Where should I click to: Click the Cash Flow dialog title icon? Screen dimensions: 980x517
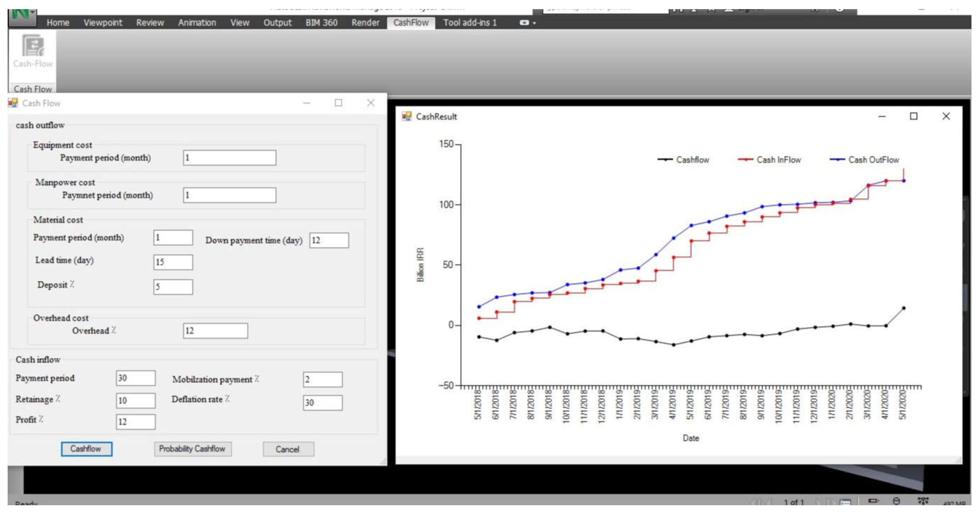coord(13,103)
